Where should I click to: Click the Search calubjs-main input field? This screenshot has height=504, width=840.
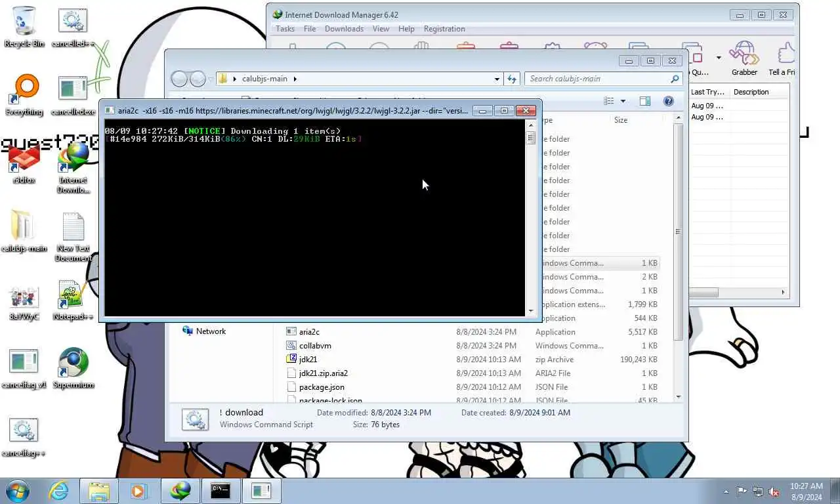[x=597, y=79]
